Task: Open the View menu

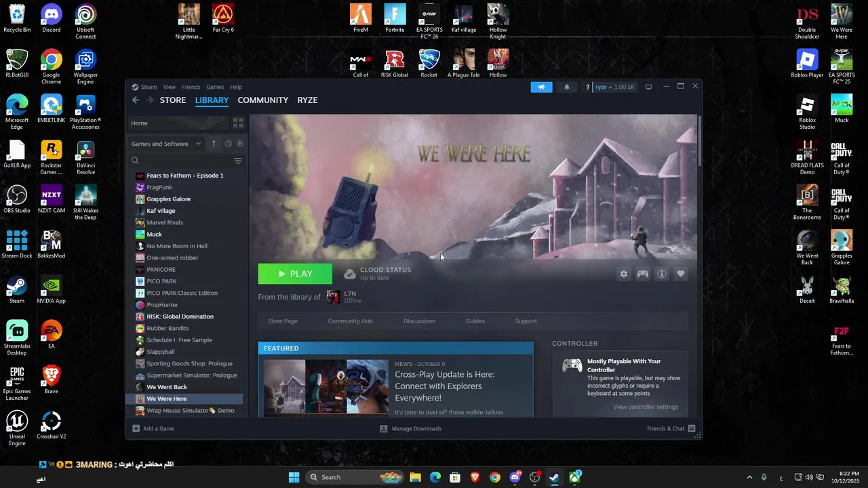Action: click(169, 87)
